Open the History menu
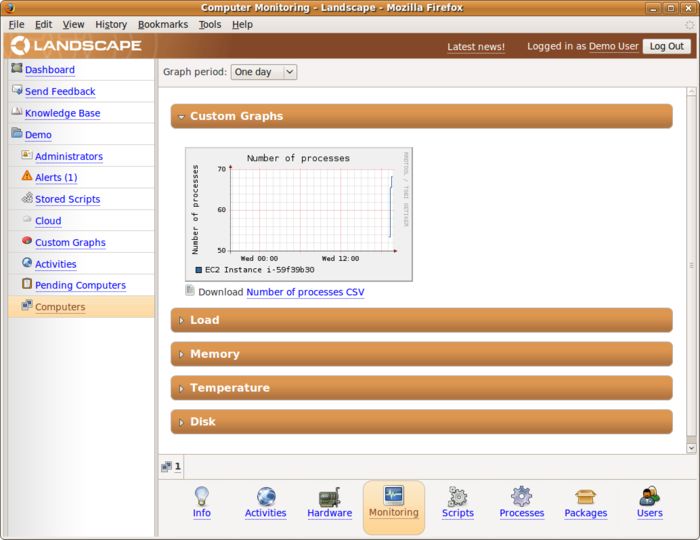The image size is (700, 540). (111, 25)
